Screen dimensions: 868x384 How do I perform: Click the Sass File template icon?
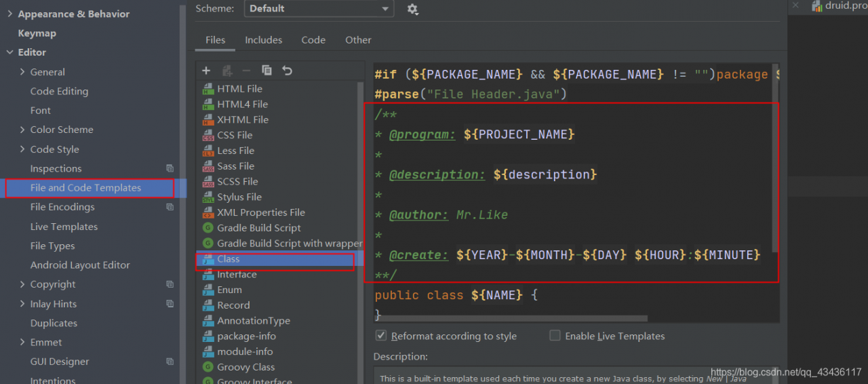[x=208, y=167]
